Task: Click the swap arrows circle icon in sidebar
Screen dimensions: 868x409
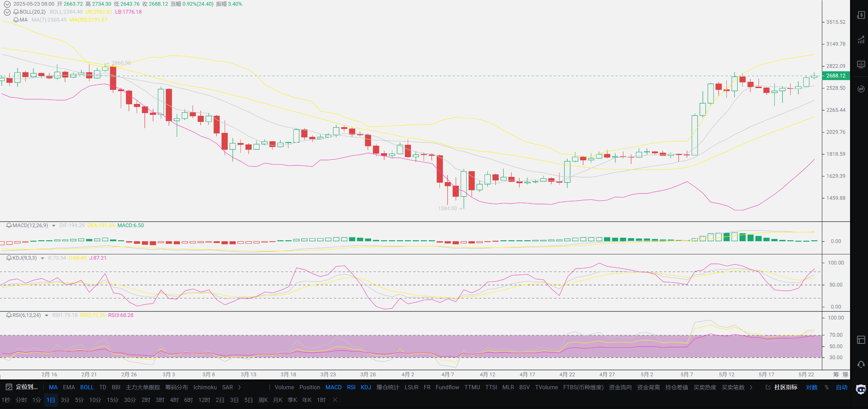Action: (x=861, y=89)
